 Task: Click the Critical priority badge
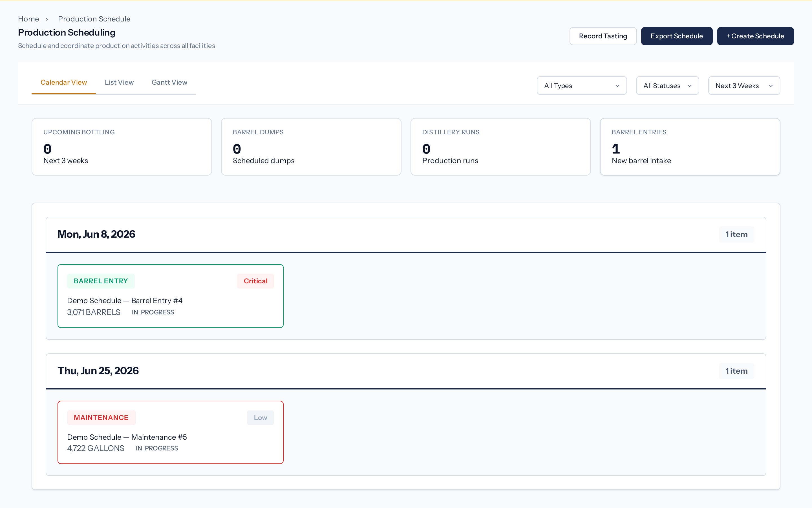pos(255,281)
